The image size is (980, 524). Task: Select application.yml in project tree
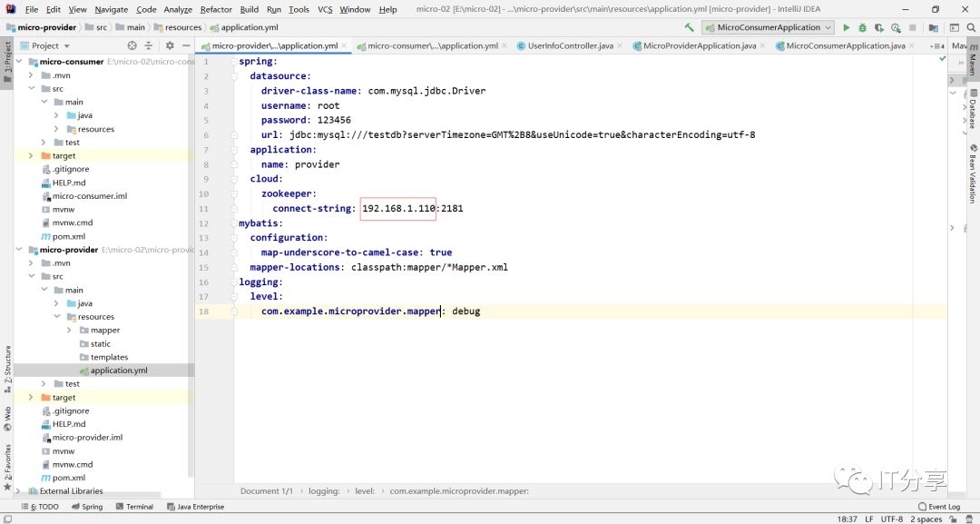tap(113, 371)
